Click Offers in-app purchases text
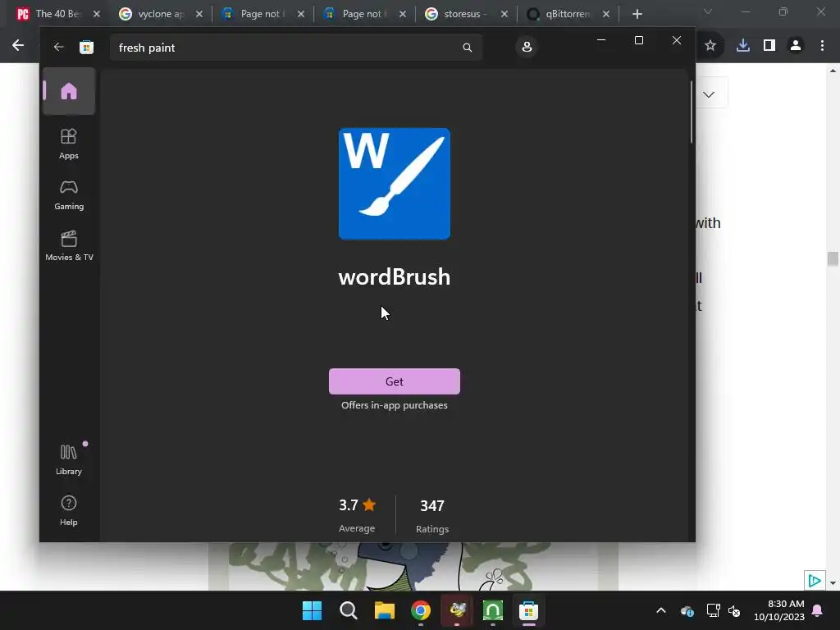The height and width of the screenshot is (630, 840). (x=395, y=405)
